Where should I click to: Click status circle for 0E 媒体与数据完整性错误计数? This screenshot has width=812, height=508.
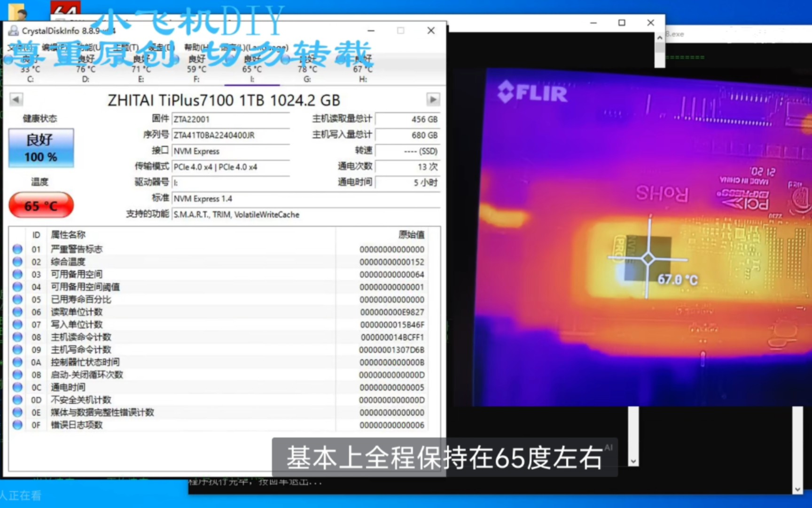pyautogui.click(x=17, y=412)
